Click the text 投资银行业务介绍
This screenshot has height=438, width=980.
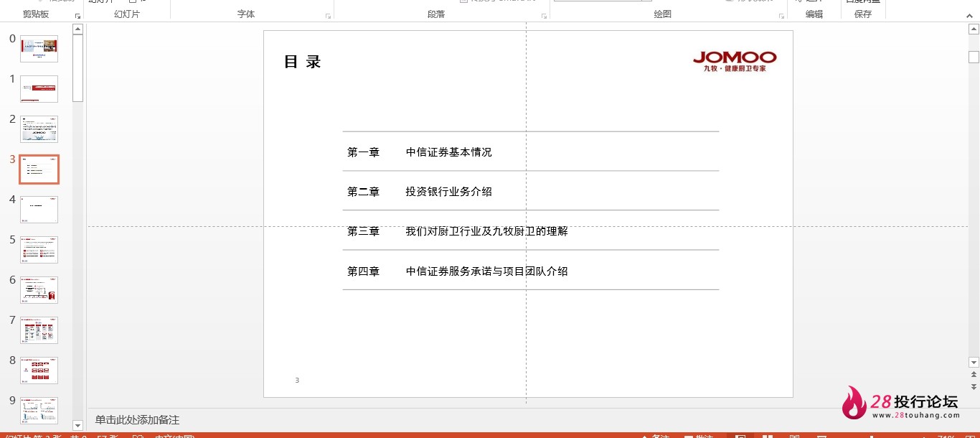click(x=449, y=192)
